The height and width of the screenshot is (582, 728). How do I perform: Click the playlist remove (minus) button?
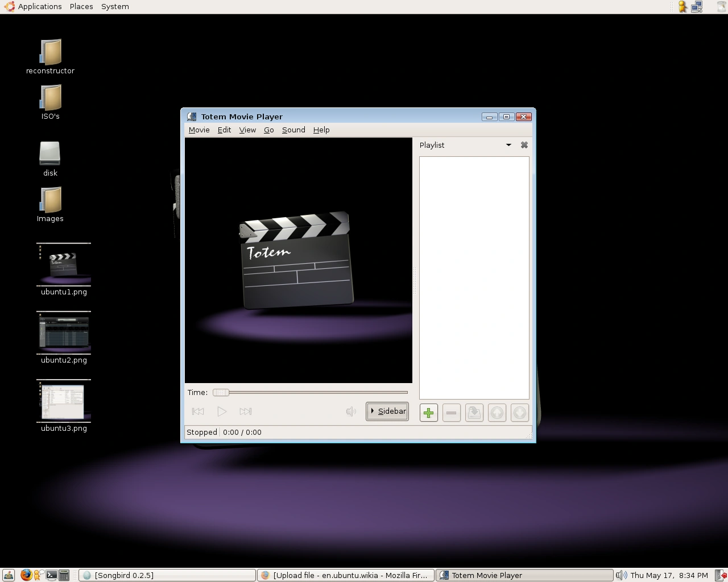(x=452, y=413)
